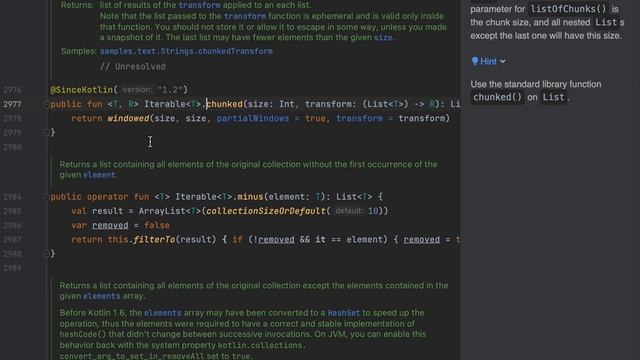Click the removed variable declaration on line 2986
Image resolution: width=640 pixels, height=360 pixels.
tap(110, 225)
